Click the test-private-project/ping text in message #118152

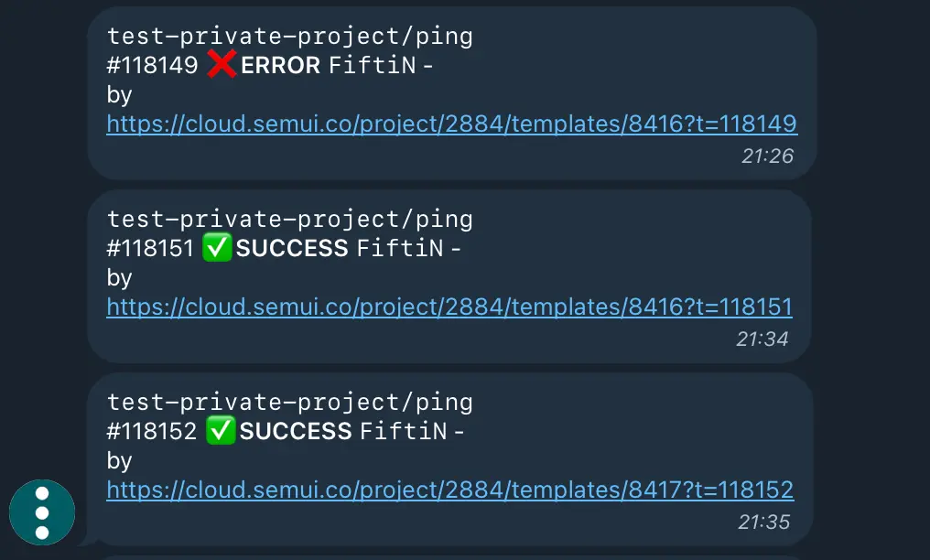coord(290,403)
